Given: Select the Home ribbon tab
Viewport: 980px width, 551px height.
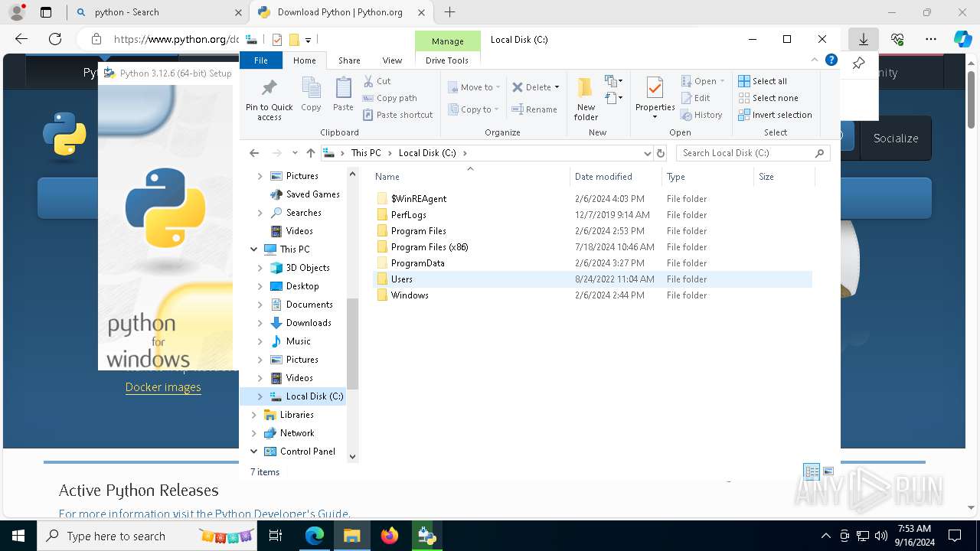Looking at the screenshot, I should click(x=304, y=60).
